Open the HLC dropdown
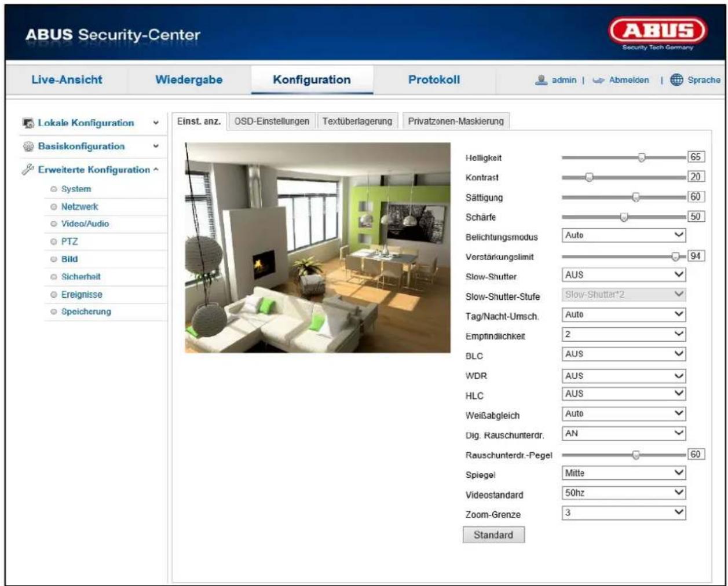 tap(624, 394)
